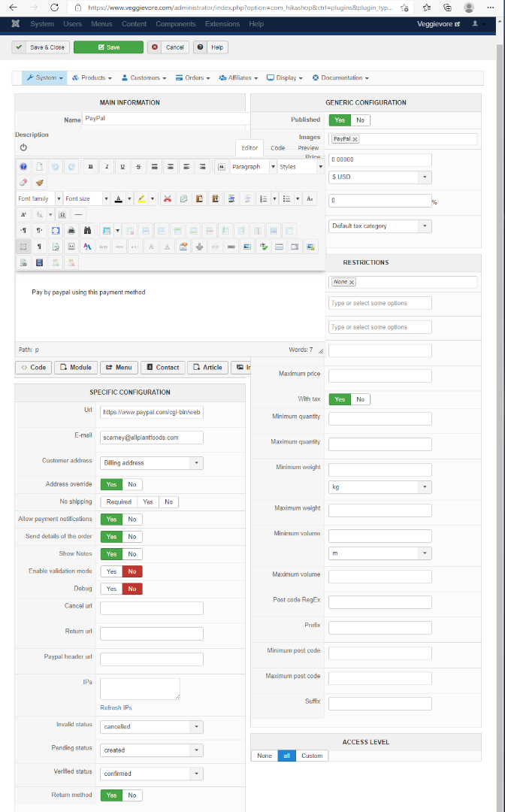Click the save floppy disk icon

click(x=39, y=262)
